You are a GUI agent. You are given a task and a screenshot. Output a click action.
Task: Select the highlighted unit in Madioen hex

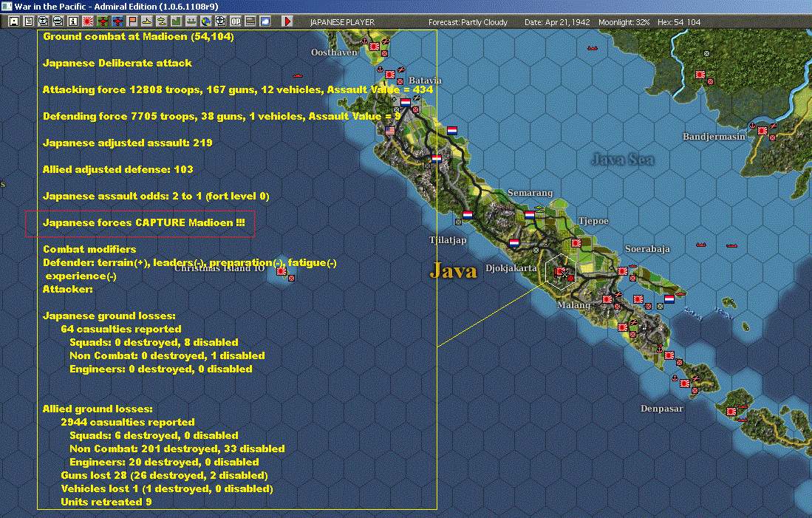tap(560, 271)
